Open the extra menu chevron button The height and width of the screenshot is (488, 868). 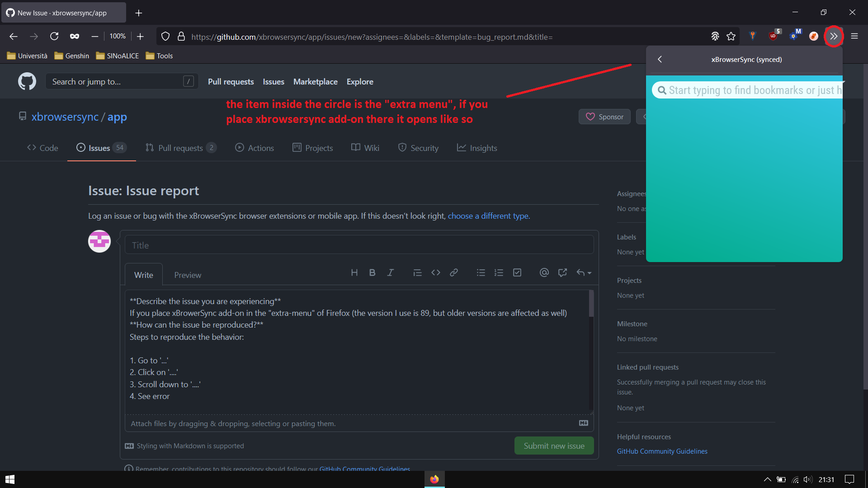[835, 36]
